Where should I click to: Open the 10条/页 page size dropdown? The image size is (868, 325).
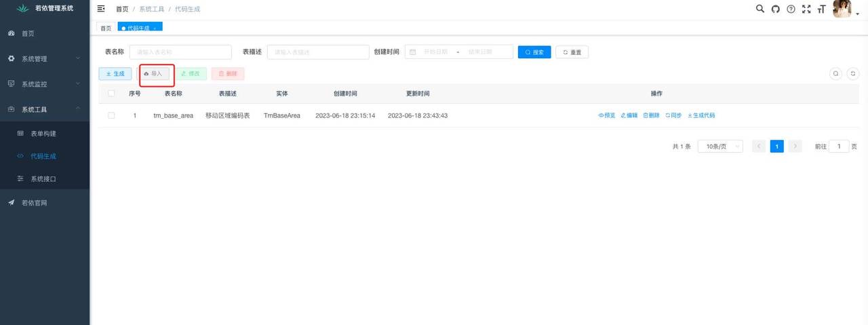[x=720, y=147]
